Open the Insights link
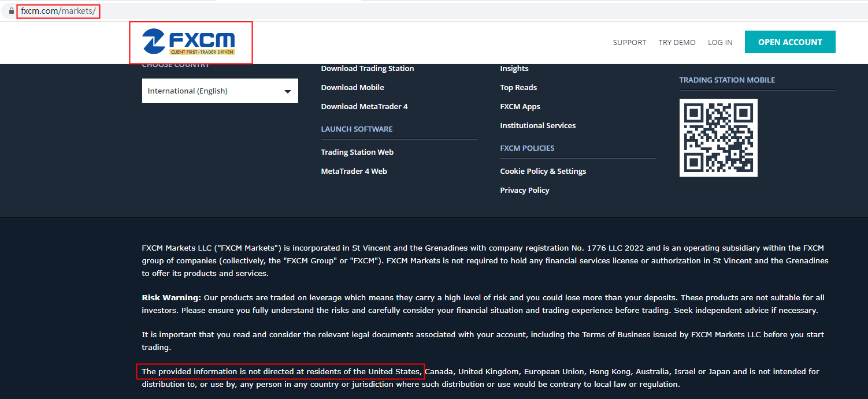This screenshot has width=868, height=399. [x=514, y=68]
